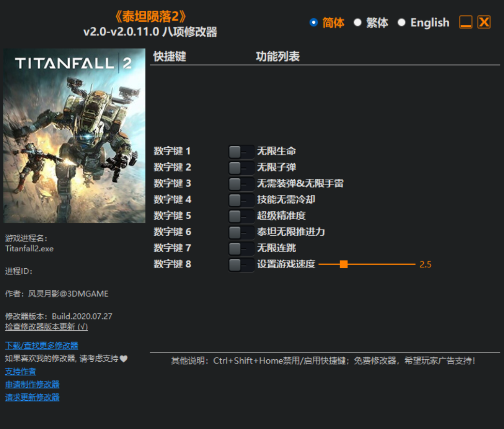Click the game speed slider handle
The image size is (504, 429).
coord(344,264)
